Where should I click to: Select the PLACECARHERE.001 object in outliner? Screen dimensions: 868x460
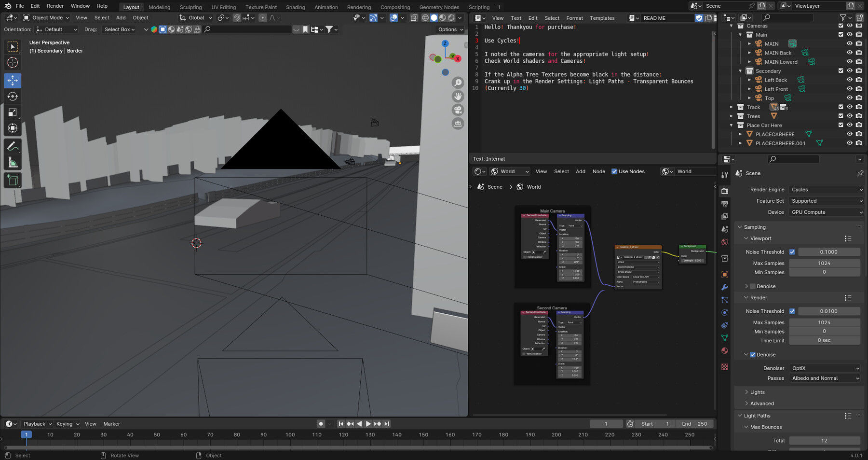coord(780,143)
